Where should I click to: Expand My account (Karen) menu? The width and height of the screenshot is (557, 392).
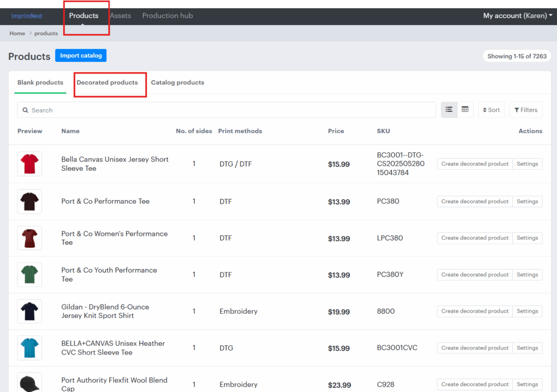pyautogui.click(x=517, y=16)
